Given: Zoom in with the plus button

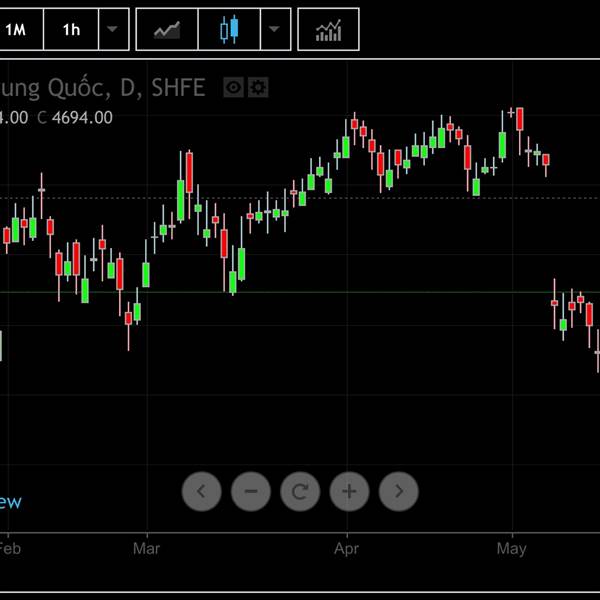Looking at the screenshot, I should click(349, 491).
